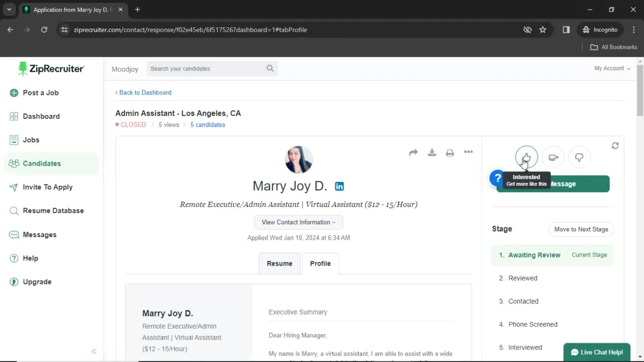Click the crossed-eye tracking protection icon

tap(527, 30)
